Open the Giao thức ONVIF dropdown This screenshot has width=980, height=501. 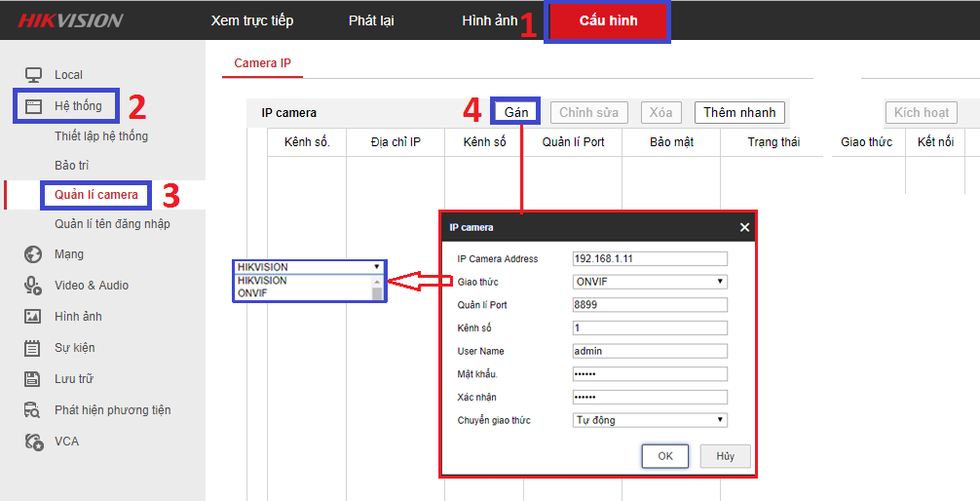(x=650, y=282)
